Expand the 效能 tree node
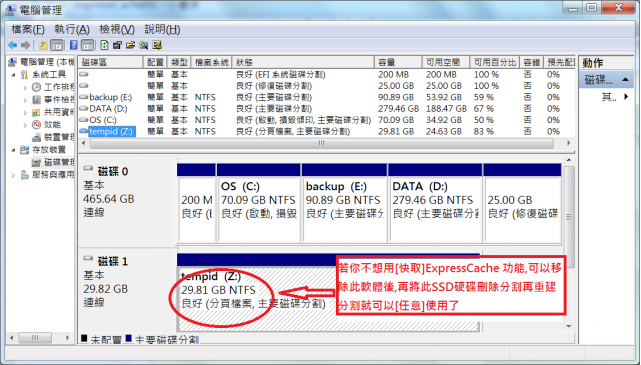Screen dimensions: 641x365 pos(25,125)
